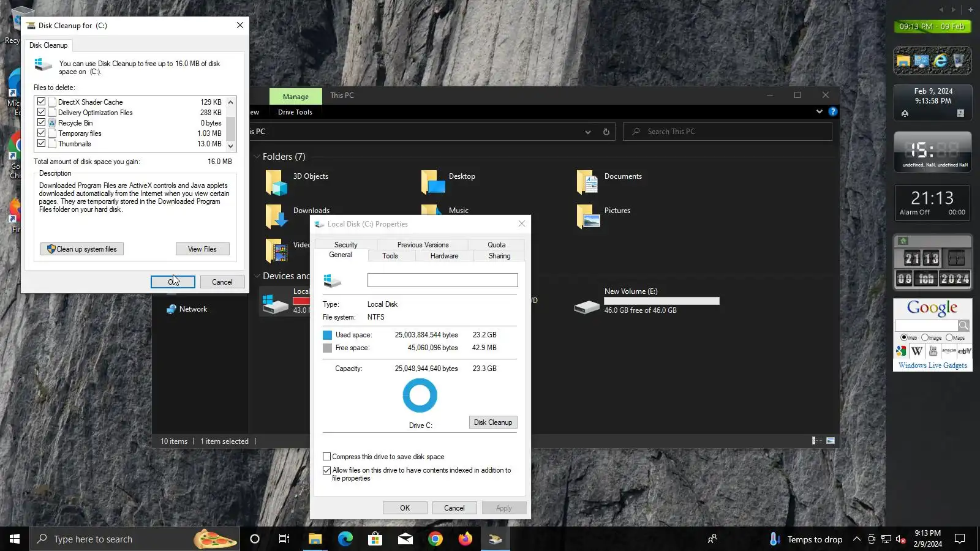Screen dimensions: 980x551
Task: Open the recycle bin icon in the launcher gadget
Action: pos(959,61)
